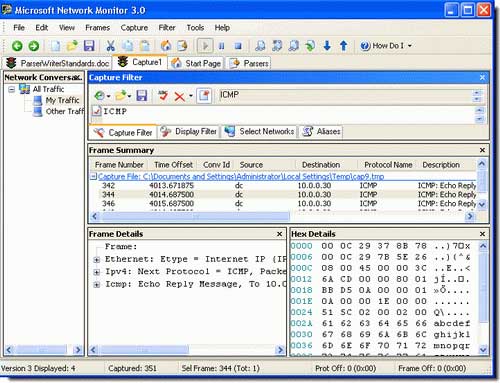This screenshot has height=383, width=500.
Task: Save the filter with the Capture Filter floppy icon
Action: [x=142, y=96]
